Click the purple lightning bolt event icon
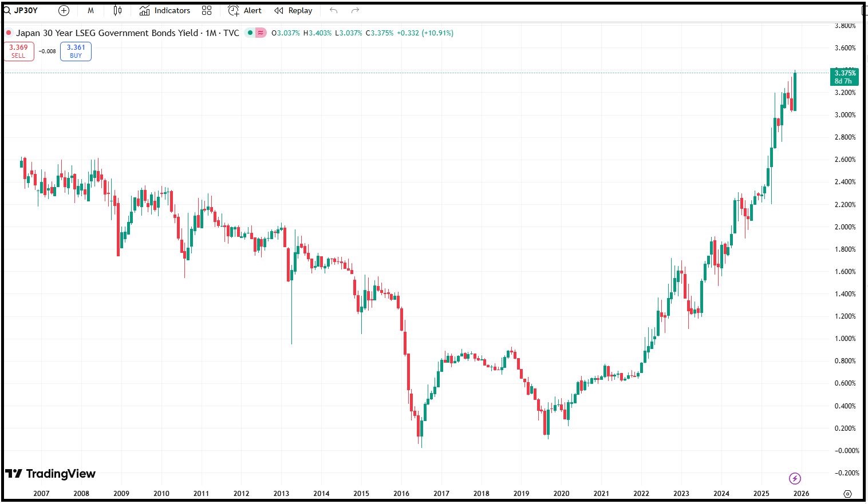The width and height of the screenshot is (868, 504). pos(795,478)
